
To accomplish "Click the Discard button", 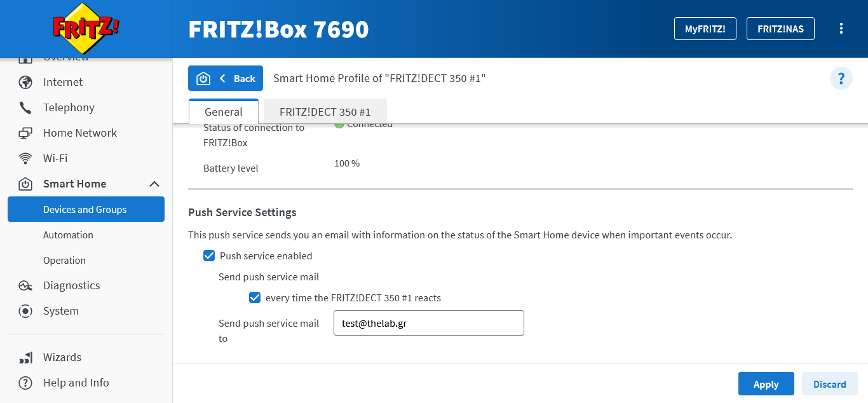I will point(829,384).
